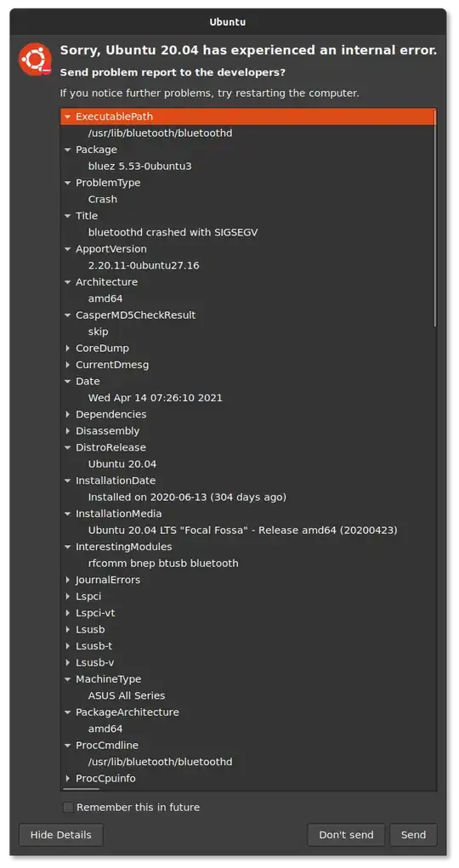Click the Send button
The width and height of the screenshot is (459, 868).
click(x=413, y=835)
